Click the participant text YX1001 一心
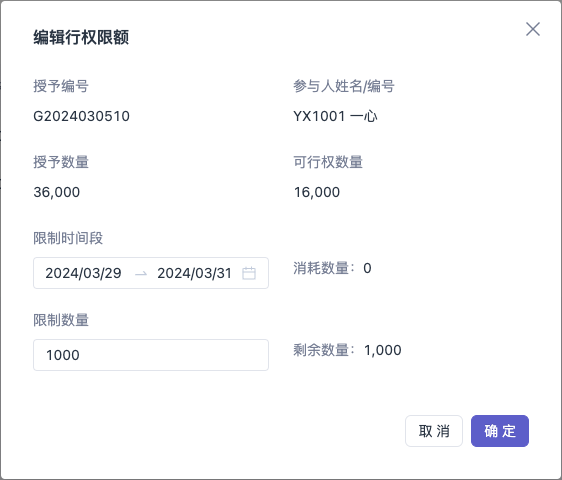The height and width of the screenshot is (480, 562). [335, 116]
